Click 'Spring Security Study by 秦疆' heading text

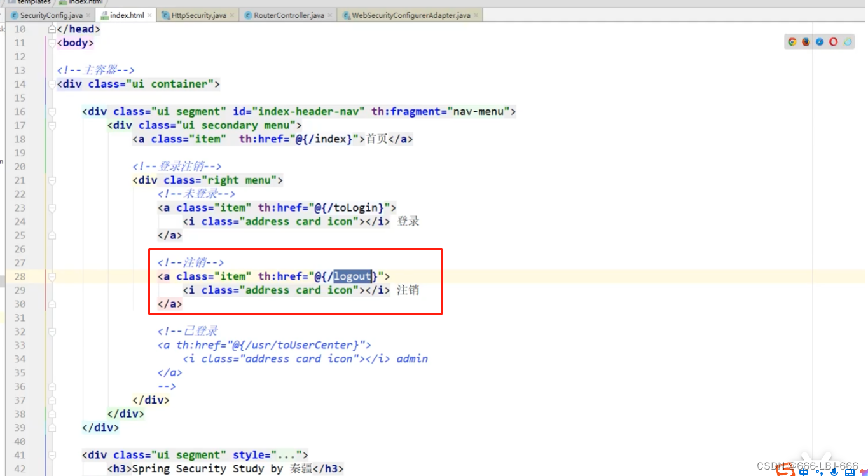click(222, 469)
